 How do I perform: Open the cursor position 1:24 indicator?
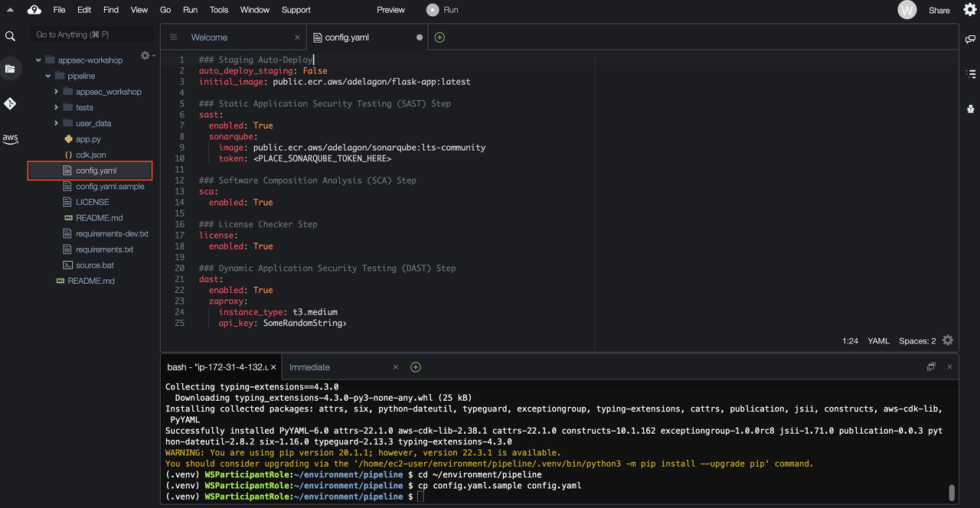tap(850, 341)
